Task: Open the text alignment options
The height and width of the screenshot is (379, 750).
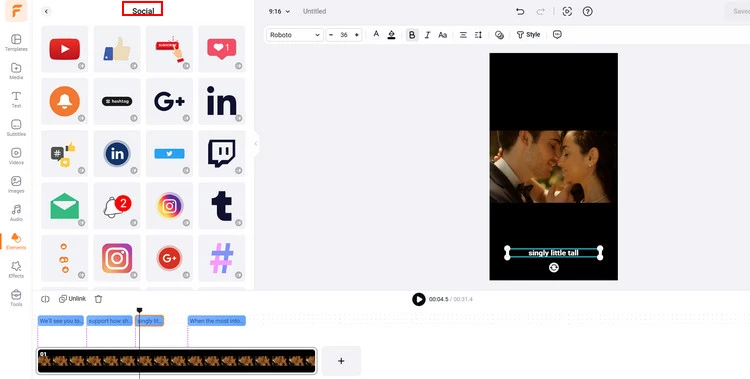Action: [x=463, y=34]
